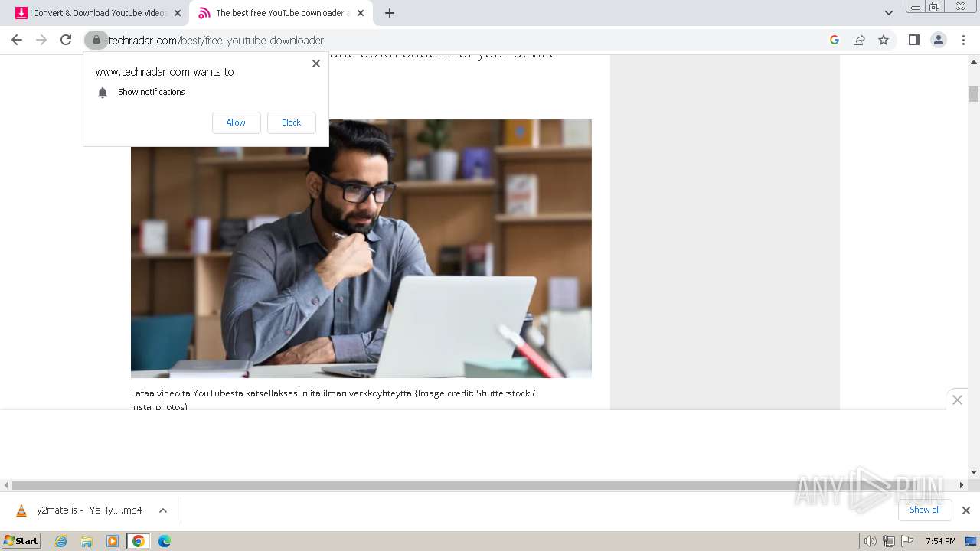This screenshot has width=980, height=551.
Task: Show all downloads
Action: [x=924, y=510]
